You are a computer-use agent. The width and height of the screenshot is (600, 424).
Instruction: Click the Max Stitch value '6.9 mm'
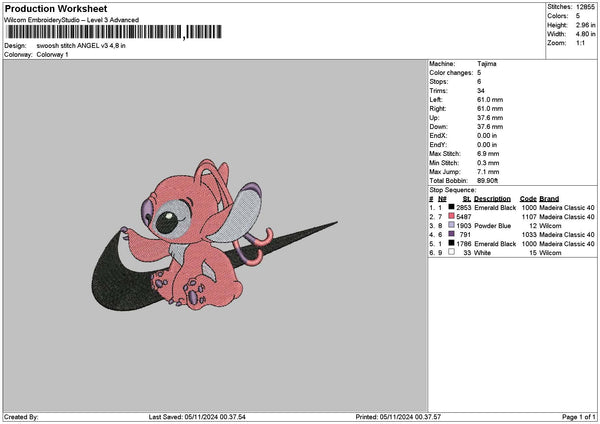click(x=488, y=154)
